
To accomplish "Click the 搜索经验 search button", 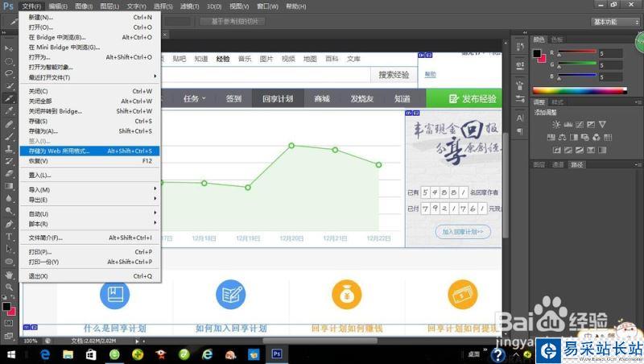I will point(394,75).
